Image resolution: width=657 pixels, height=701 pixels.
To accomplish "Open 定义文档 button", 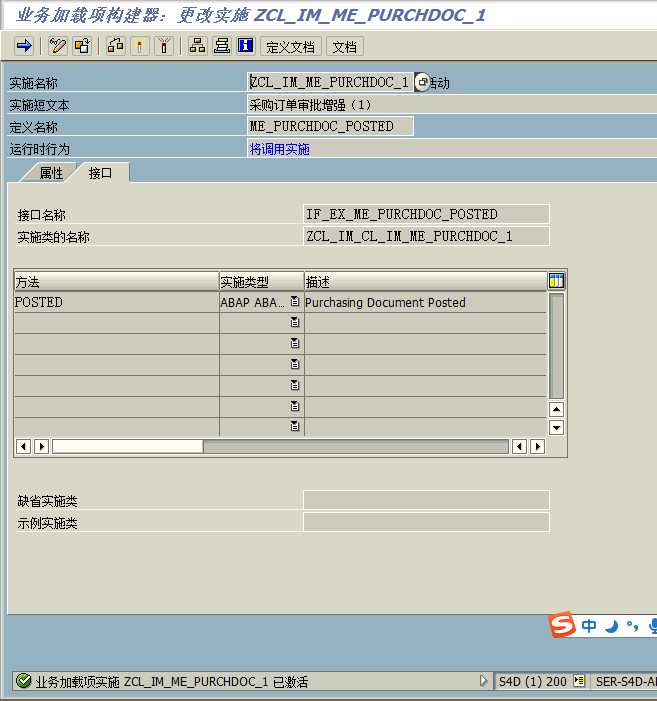I will [x=291, y=46].
